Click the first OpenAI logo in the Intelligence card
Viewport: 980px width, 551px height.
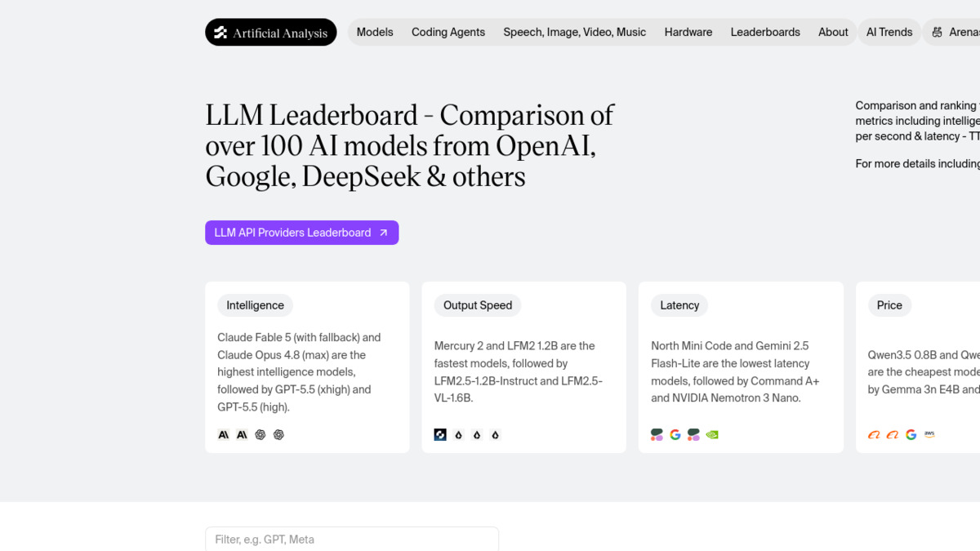(x=261, y=435)
